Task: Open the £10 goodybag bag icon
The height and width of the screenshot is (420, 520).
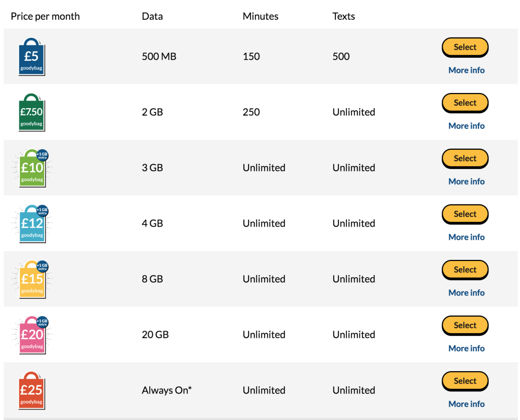Action: 32,168
